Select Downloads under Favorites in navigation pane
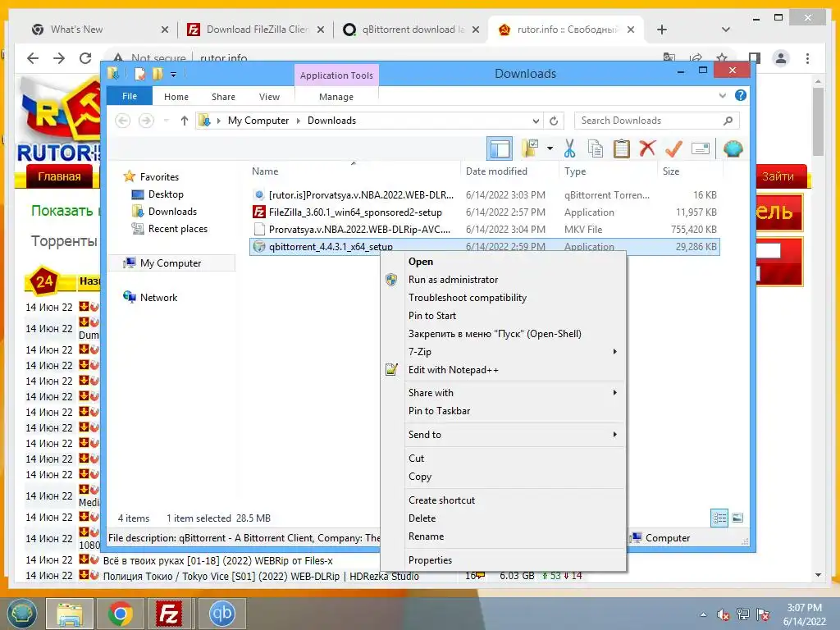The height and width of the screenshot is (630, 840). click(x=172, y=212)
